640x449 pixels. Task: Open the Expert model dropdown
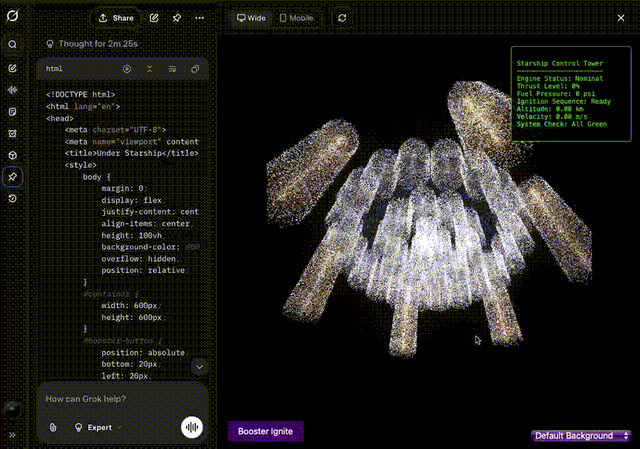point(99,427)
